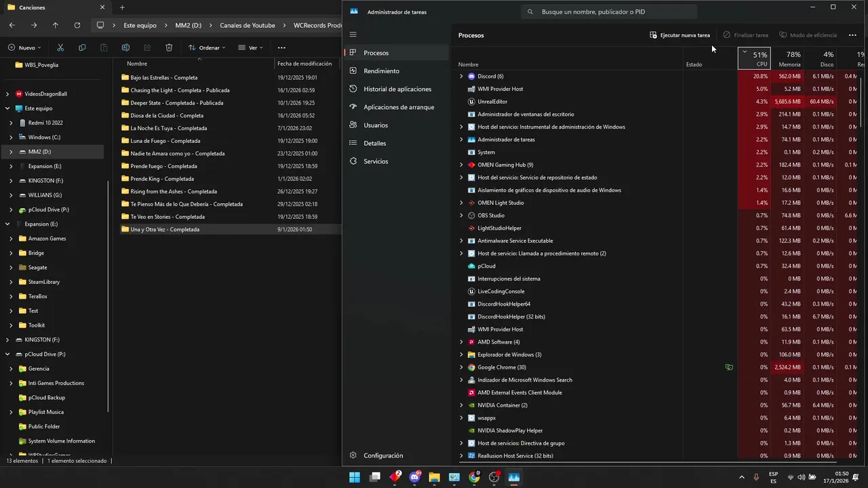Viewport: 868px width, 488px height.
Task: Focus the Task Manager search field
Action: tap(609, 12)
